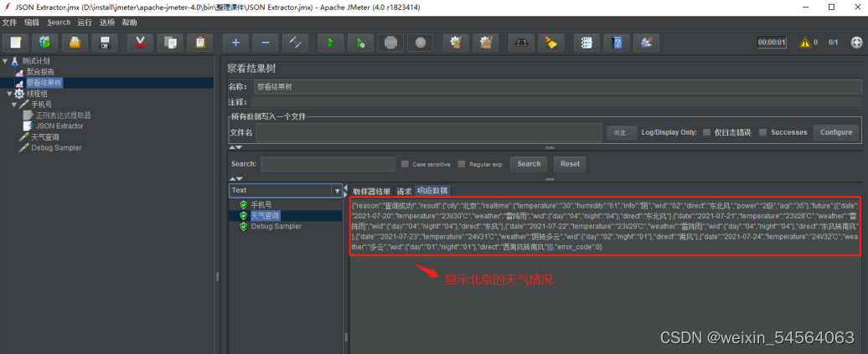Image resolution: width=868 pixels, height=354 pixels.
Task: Click the Stop test icon
Action: (390, 43)
